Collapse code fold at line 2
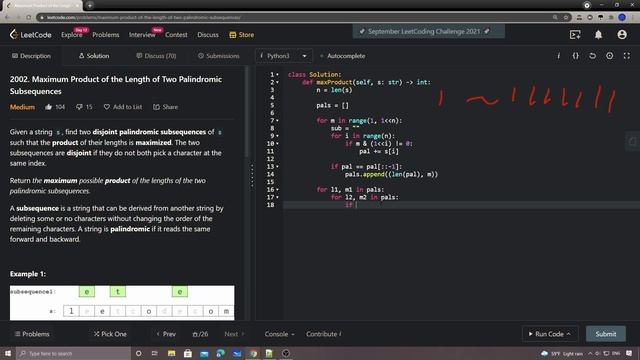This screenshot has height=360, width=640. click(278, 82)
